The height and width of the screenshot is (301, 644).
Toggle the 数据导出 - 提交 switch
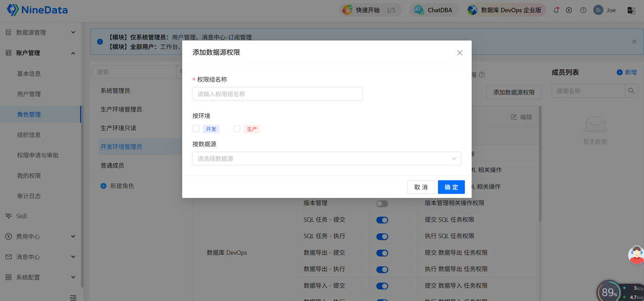pos(382,253)
